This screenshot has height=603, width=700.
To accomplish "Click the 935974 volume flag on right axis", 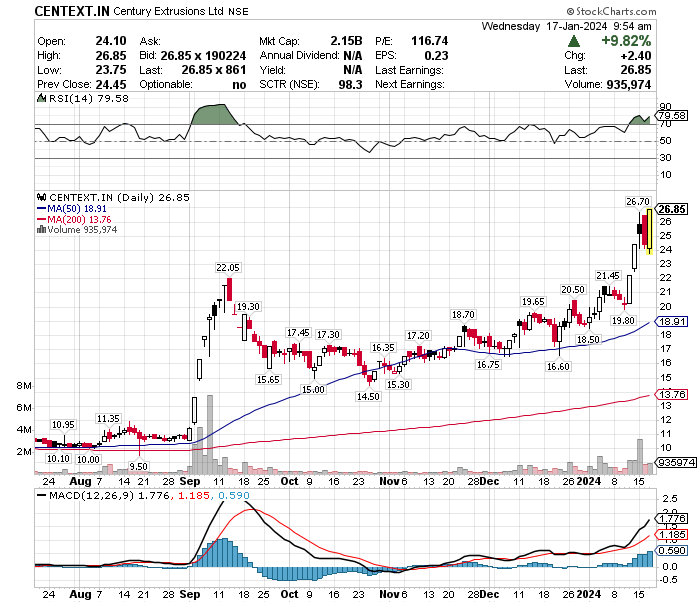I will (x=676, y=462).
